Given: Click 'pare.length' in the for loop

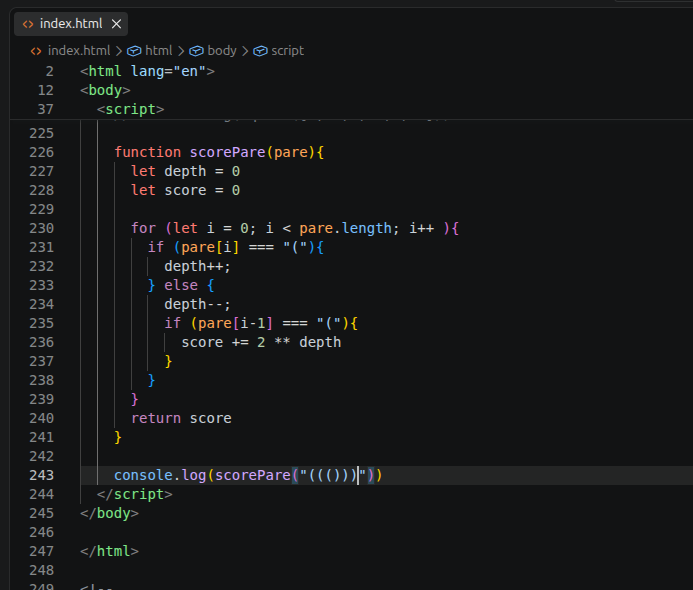Looking at the screenshot, I should click(345, 228).
